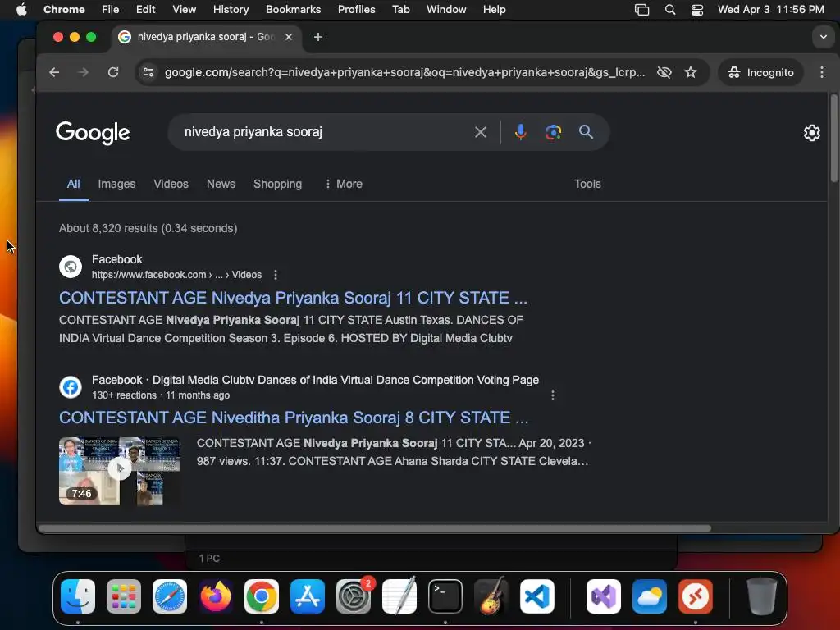The height and width of the screenshot is (630, 840).
Task: Open Remote Desktop app in Dock
Action: click(696, 596)
